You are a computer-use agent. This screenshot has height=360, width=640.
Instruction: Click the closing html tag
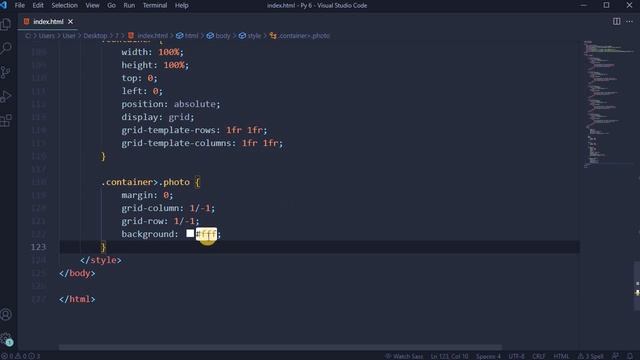(x=77, y=299)
